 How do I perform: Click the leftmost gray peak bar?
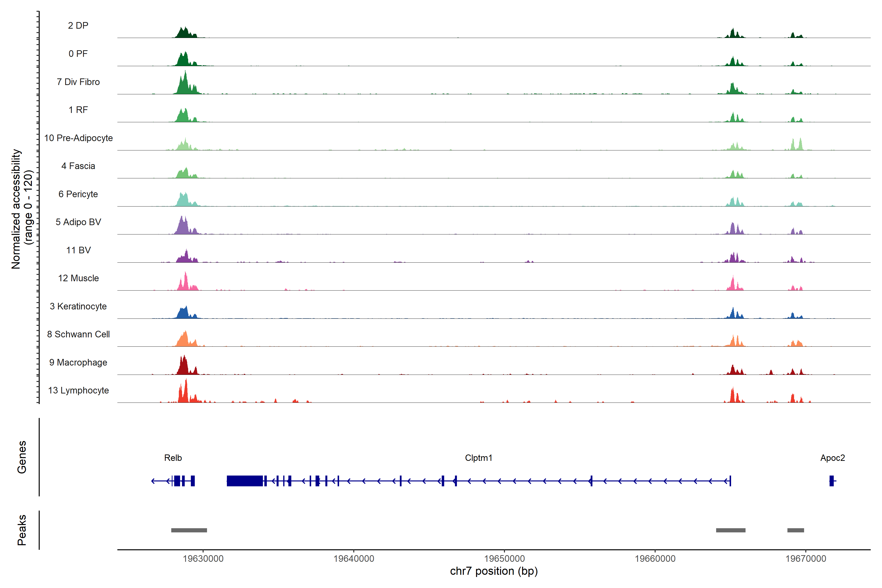[x=189, y=530]
